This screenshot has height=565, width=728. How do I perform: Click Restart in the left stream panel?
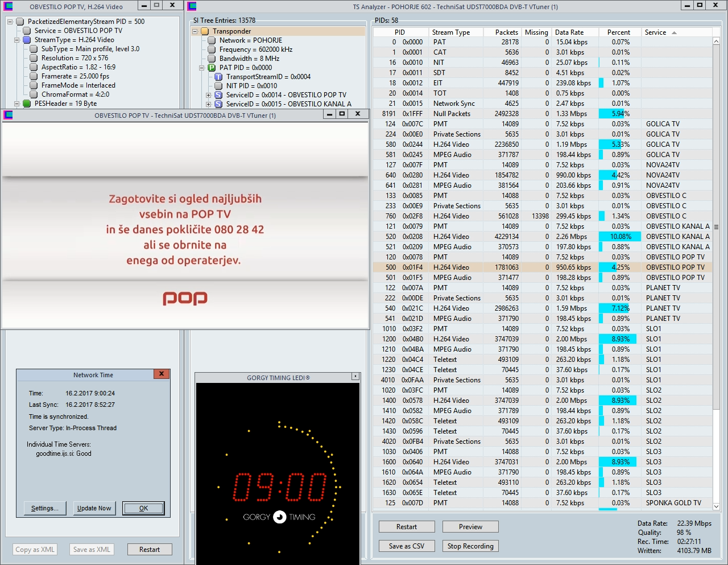tap(150, 550)
